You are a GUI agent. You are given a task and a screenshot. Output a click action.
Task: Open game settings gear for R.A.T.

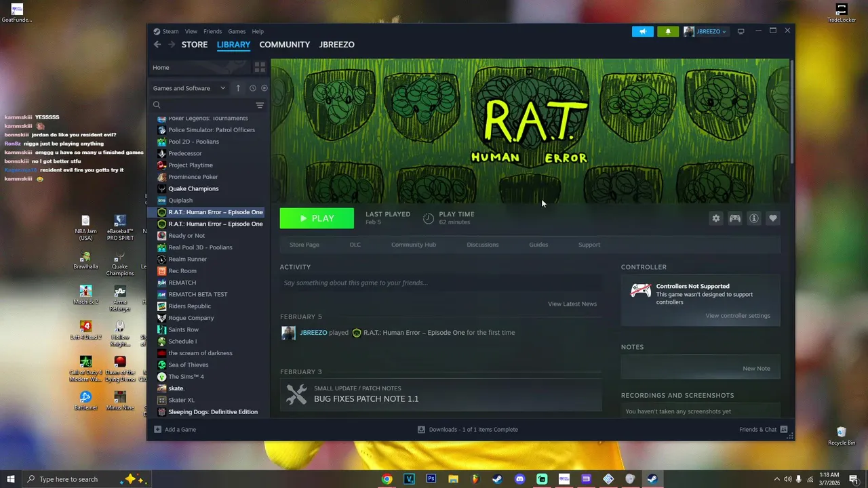[715, 218]
